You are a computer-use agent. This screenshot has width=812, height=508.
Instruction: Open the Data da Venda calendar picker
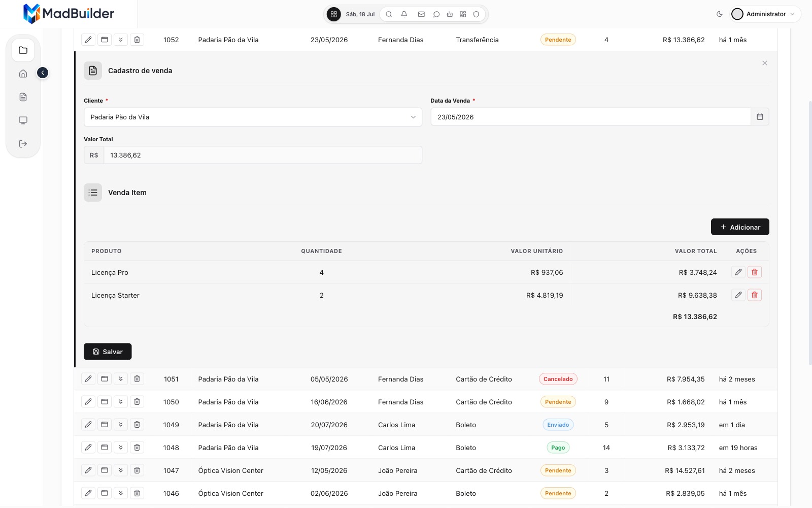[760, 117]
